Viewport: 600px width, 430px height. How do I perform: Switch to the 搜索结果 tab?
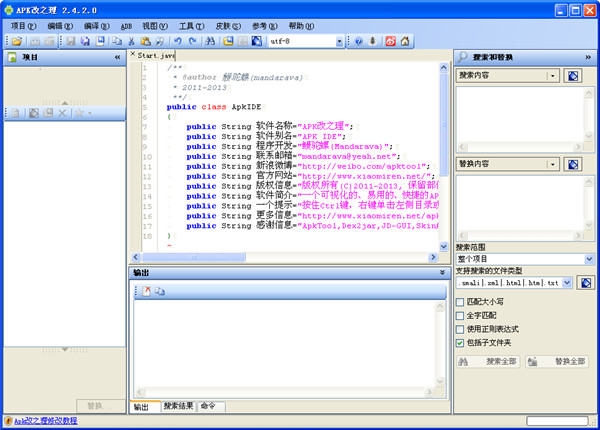(178, 406)
